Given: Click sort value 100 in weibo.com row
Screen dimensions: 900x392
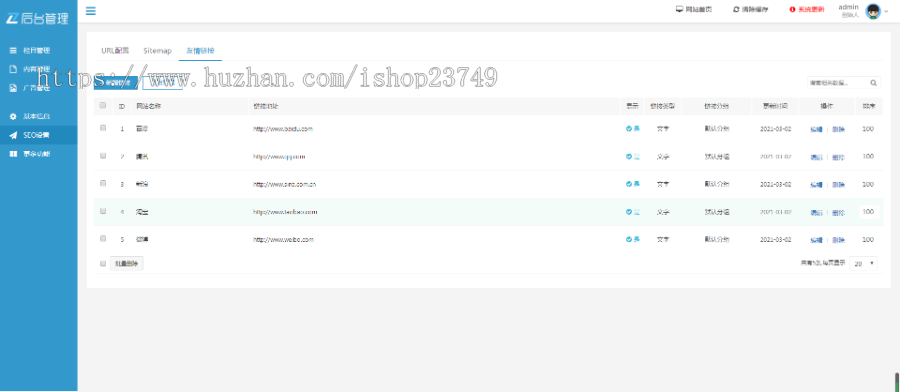Looking at the screenshot, I should tap(868, 239).
